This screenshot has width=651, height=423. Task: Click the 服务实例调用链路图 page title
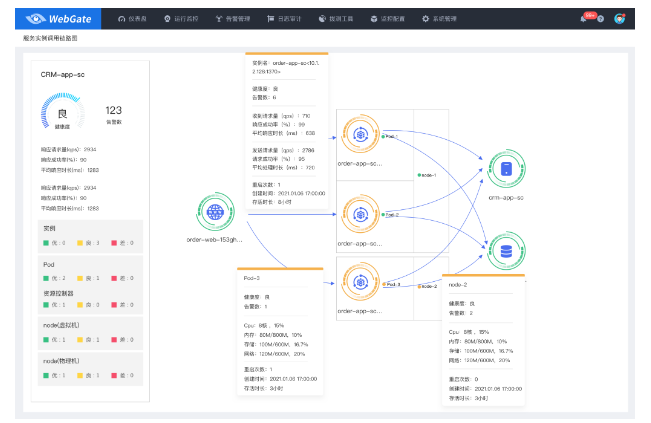(x=50, y=38)
